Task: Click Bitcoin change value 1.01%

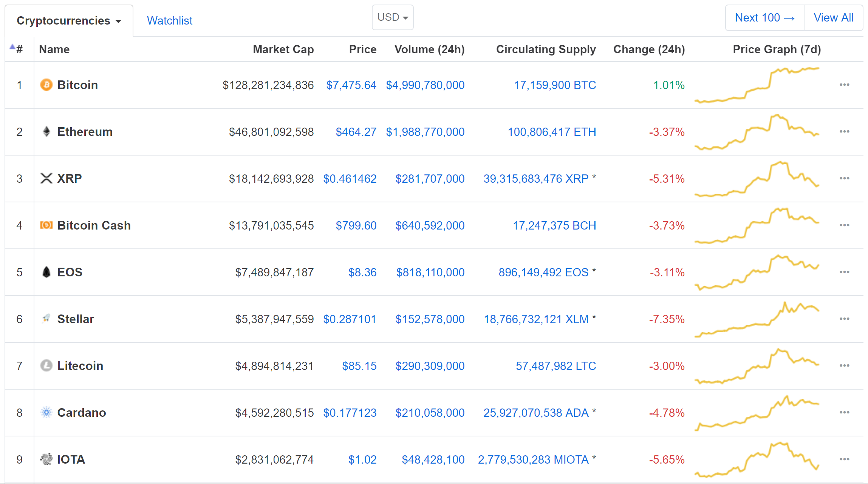Action: coord(669,85)
